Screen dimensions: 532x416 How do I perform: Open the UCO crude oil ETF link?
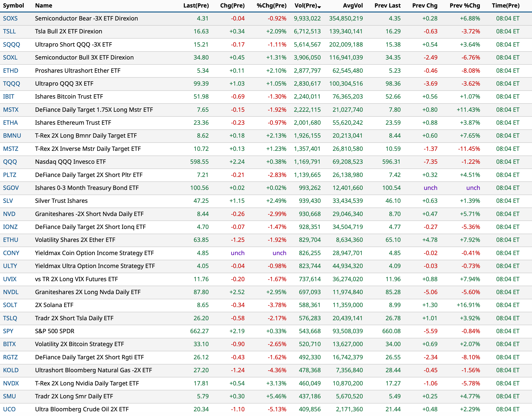click(x=9, y=409)
